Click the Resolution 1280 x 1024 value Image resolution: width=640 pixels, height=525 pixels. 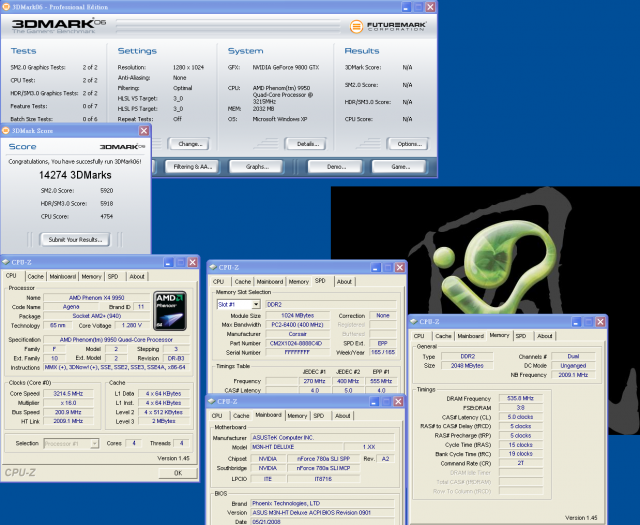coord(188,67)
